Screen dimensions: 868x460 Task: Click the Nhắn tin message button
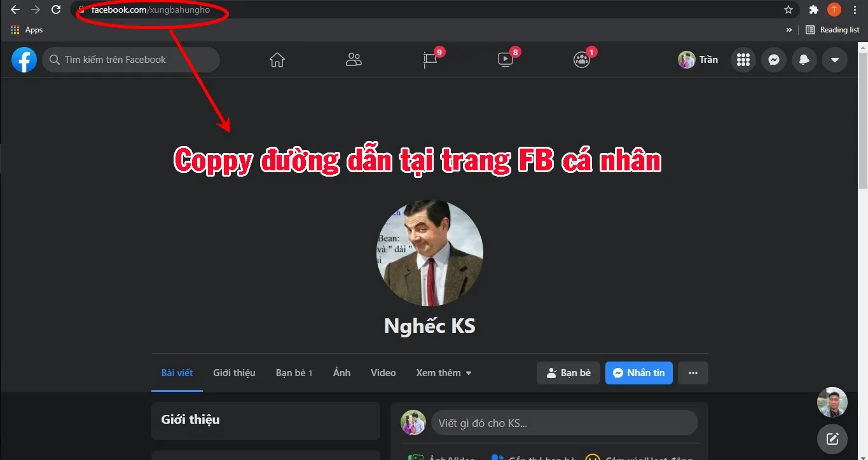tap(639, 373)
